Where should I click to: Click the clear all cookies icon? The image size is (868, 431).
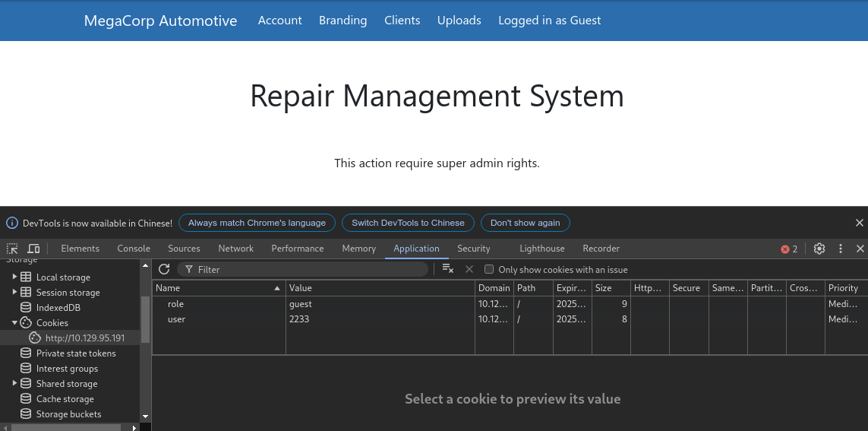click(448, 269)
